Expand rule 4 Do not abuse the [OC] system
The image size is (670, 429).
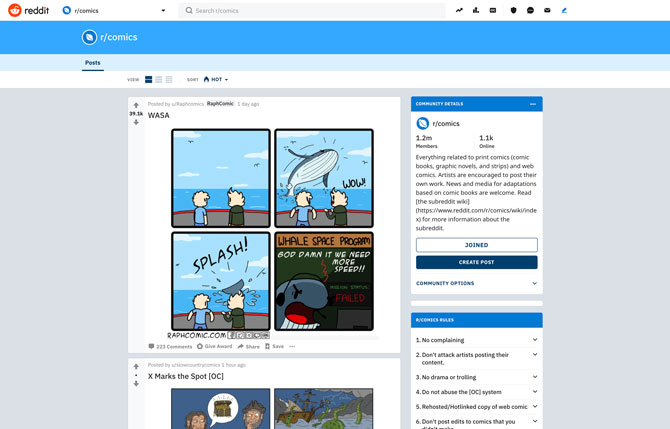coord(477,392)
